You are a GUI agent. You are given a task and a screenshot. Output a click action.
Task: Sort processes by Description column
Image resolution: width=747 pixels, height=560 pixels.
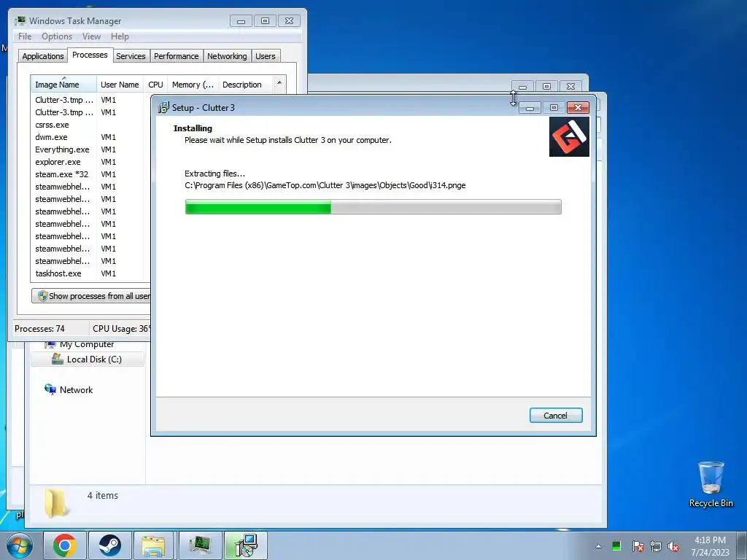click(x=245, y=85)
